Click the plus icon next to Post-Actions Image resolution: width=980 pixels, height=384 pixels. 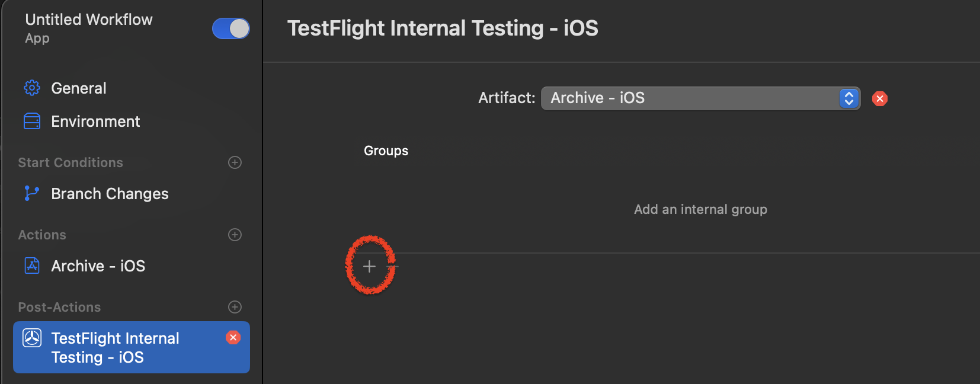click(x=235, y=307)
